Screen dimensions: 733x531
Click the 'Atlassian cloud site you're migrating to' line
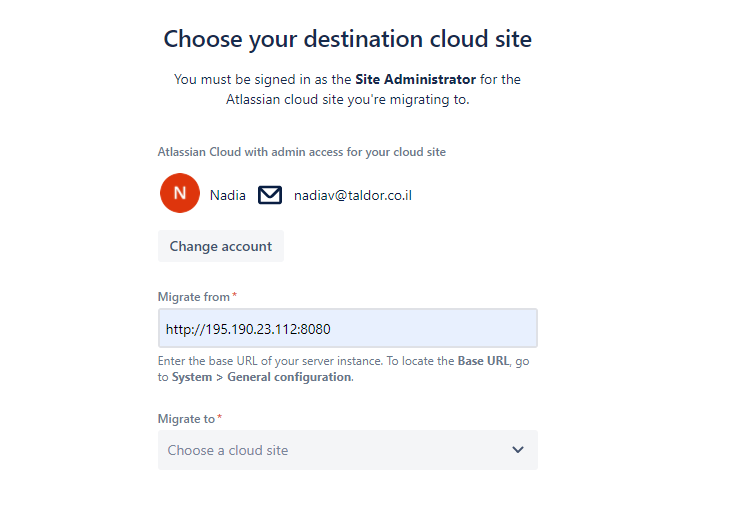[x=347, y=100]
